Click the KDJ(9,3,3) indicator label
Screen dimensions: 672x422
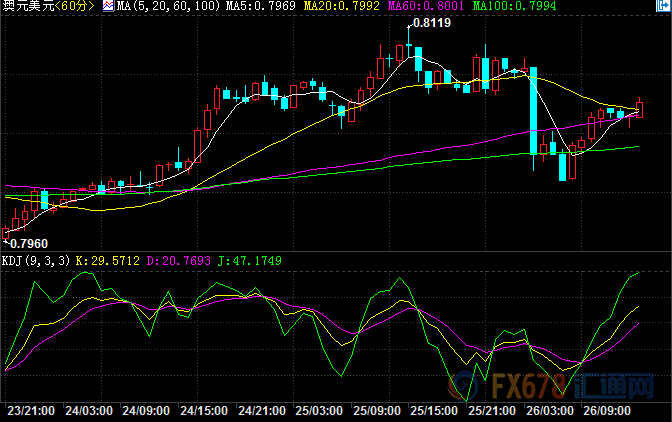click(x=36, y=260)
